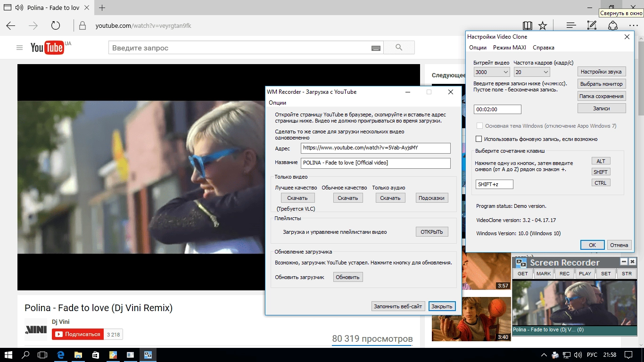
Task: Start recording with REC button
Action: coord(564,273)
